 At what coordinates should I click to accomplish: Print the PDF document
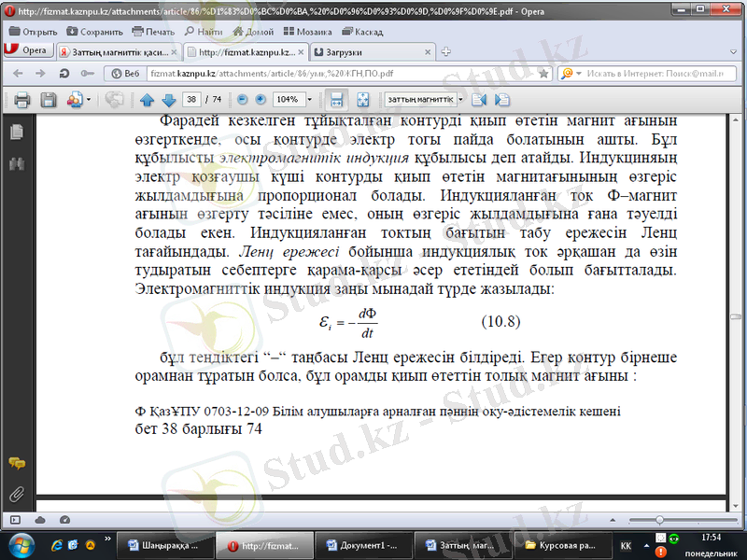point(22,100)
